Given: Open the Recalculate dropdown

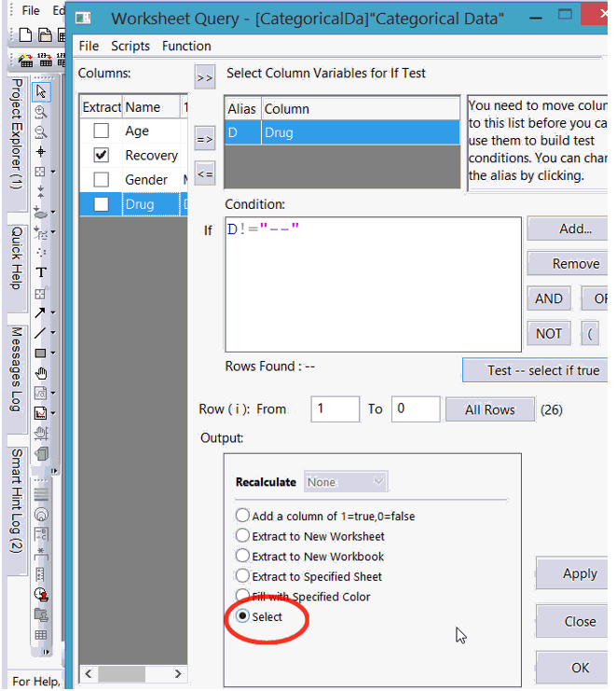Looking at the screenshot, I should [x=346, y=482].
